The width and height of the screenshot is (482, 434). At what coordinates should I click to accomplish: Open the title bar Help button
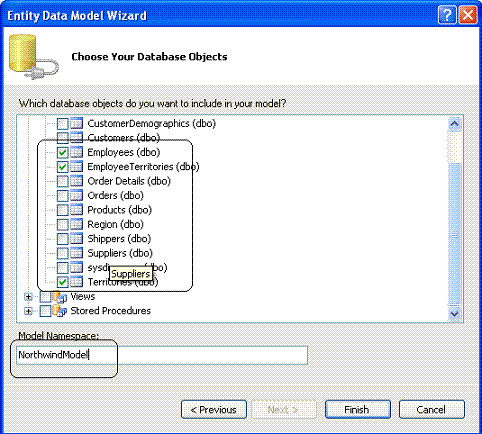tap(447, 15)
